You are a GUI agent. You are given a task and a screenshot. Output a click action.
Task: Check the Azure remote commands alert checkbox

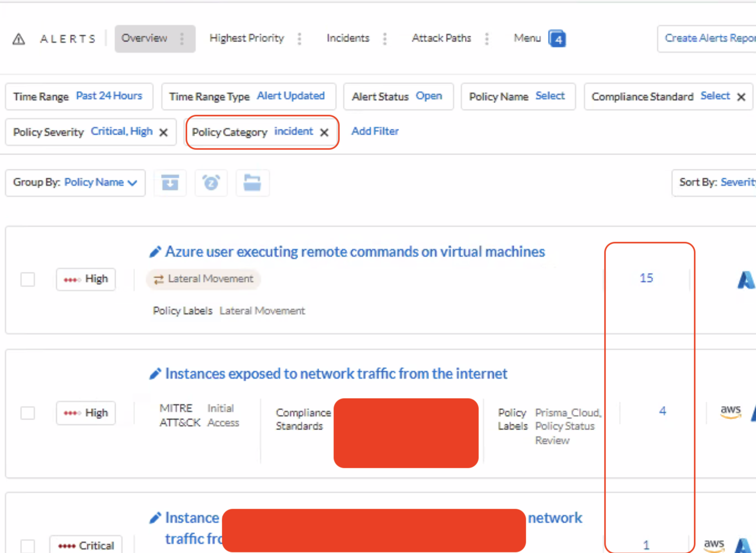click(28, 279)
